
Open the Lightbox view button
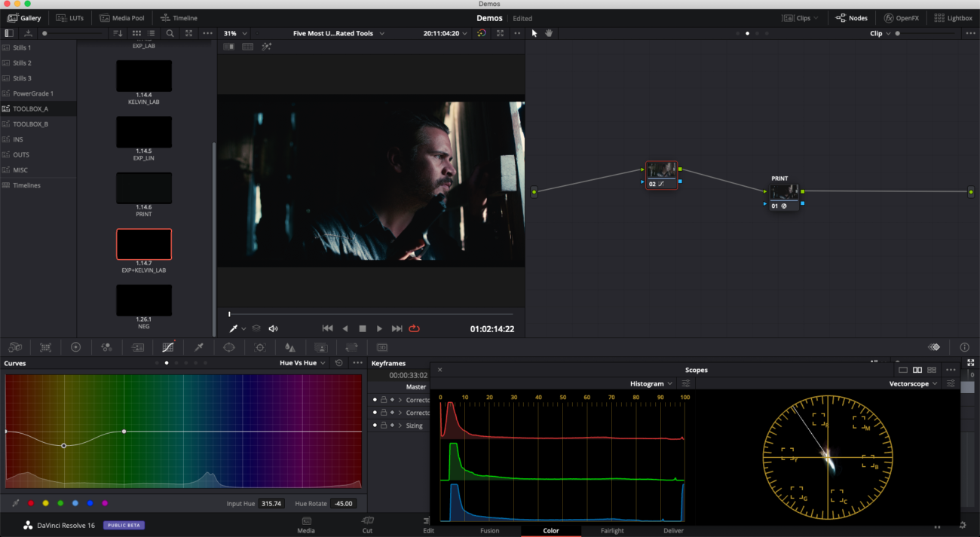(x=953, y=18)
